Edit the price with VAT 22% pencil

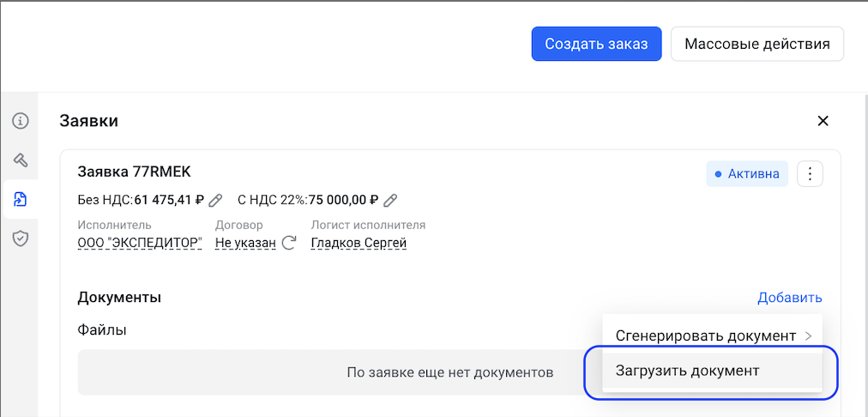390,200
